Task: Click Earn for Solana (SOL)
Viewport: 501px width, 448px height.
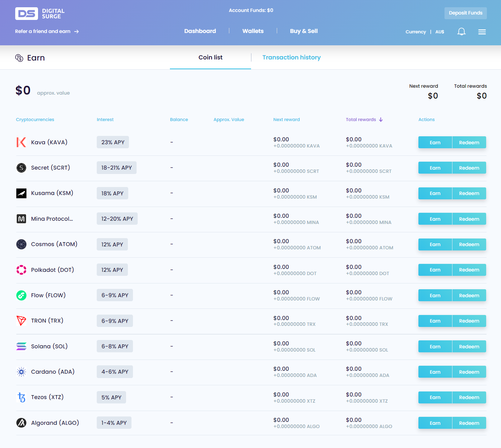Action: [x=435, y=347]
